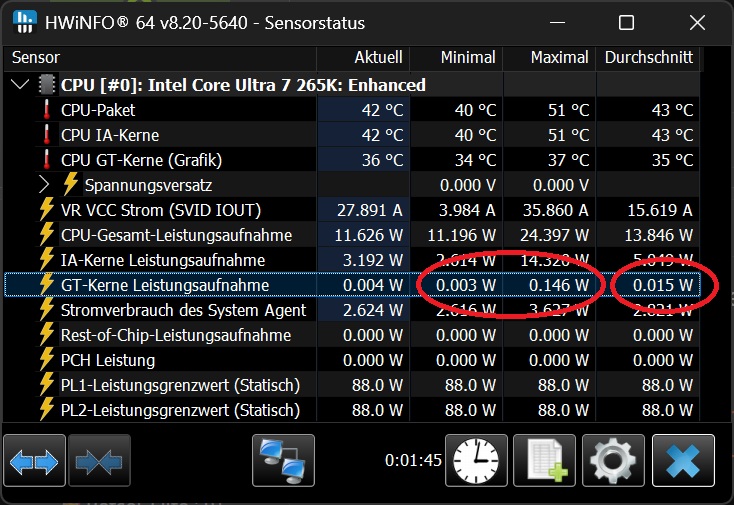Select PL1-Leistungsgrenzwert (Statisch) row label
Screen dimensions: 734x505
(180, 385)
